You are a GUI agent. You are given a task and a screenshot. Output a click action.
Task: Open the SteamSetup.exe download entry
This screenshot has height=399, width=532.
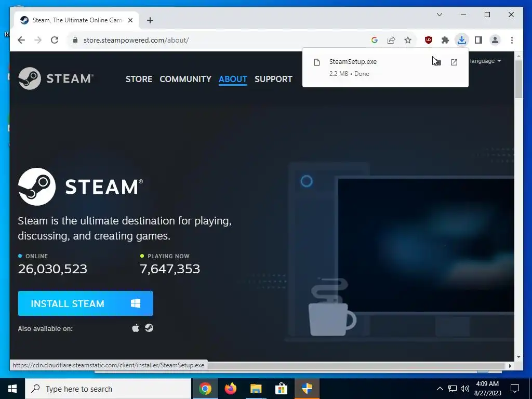click(x=385, y=68)
